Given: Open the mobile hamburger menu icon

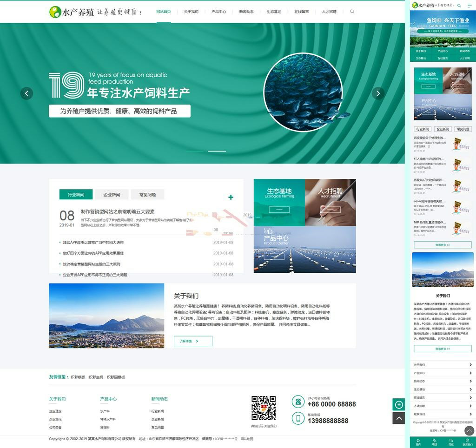Looking at the screenshot, I should click(x=469, y=6).
